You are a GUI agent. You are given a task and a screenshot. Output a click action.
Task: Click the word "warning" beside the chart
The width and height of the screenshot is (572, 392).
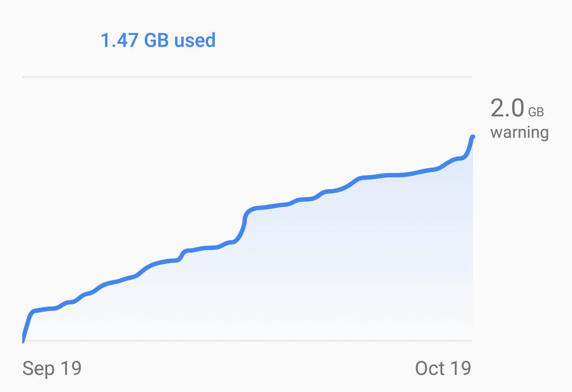[x=519, y=132]
